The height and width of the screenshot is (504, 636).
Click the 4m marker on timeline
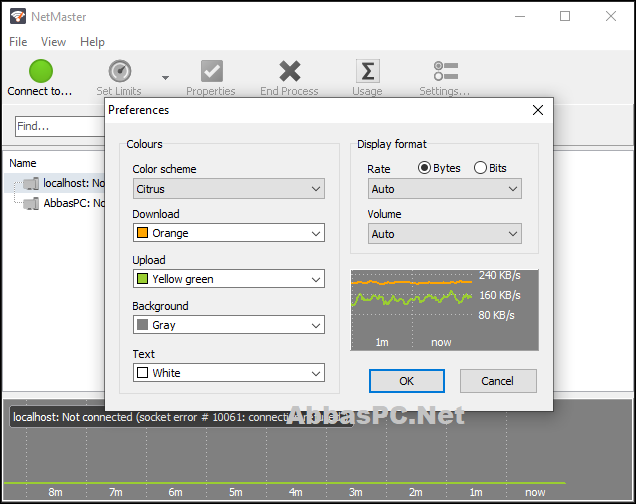click(296, 492)
